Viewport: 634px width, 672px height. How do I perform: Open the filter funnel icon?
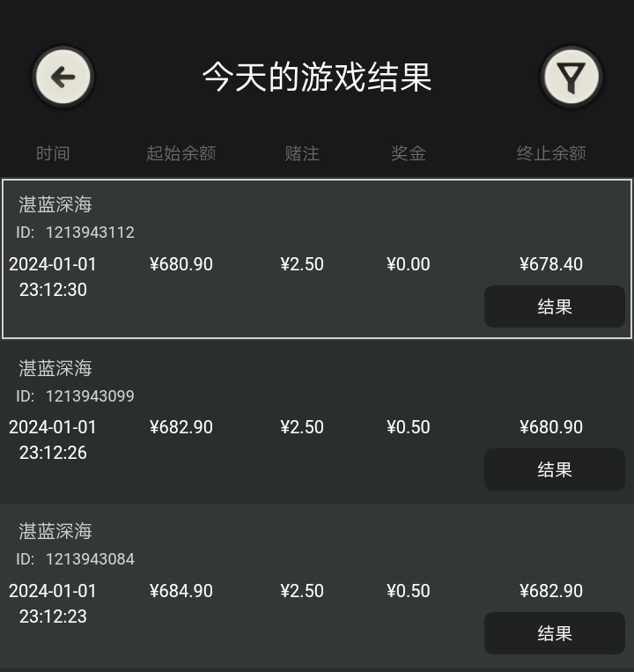coord(571,78)
